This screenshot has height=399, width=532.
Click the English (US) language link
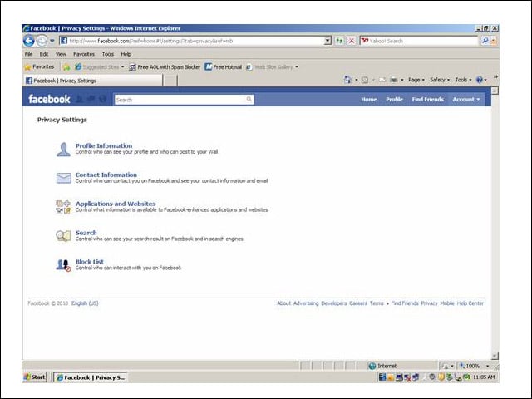point(85,303)
